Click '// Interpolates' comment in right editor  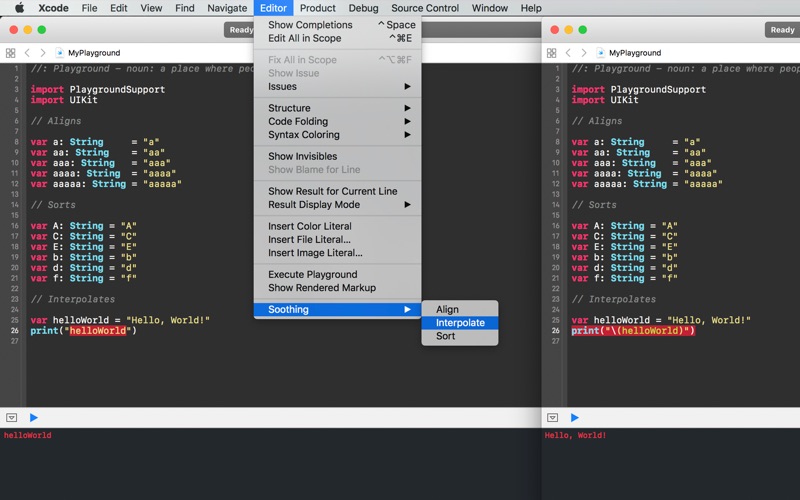(614, 299)
